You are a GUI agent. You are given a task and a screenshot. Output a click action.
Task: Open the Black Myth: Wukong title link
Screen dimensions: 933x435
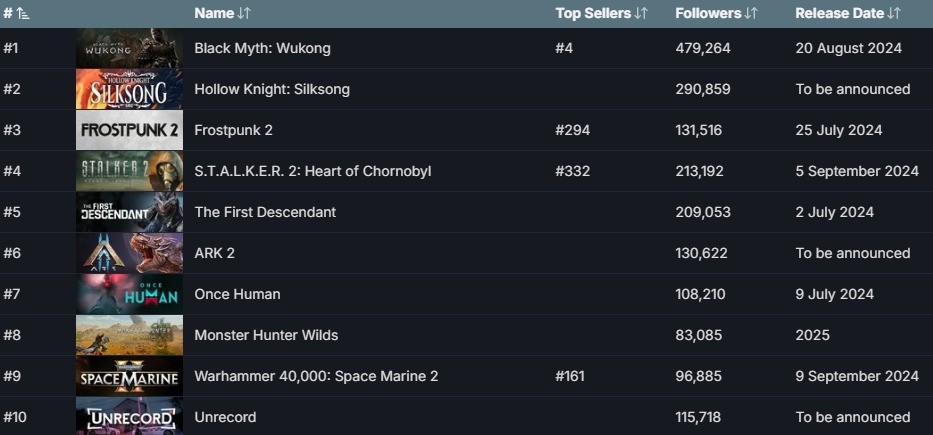262,48
